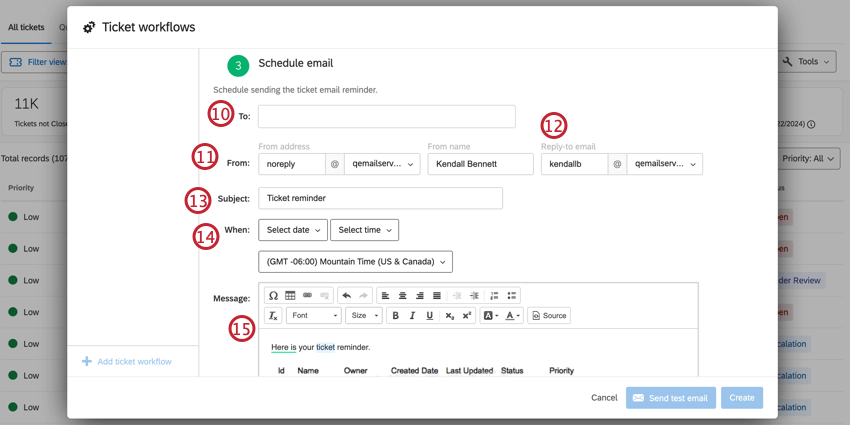This screenshot has width=850, height=425.
Task: Open the Select time dropdown
Action: pyautogui.click(x=364, y=230)
